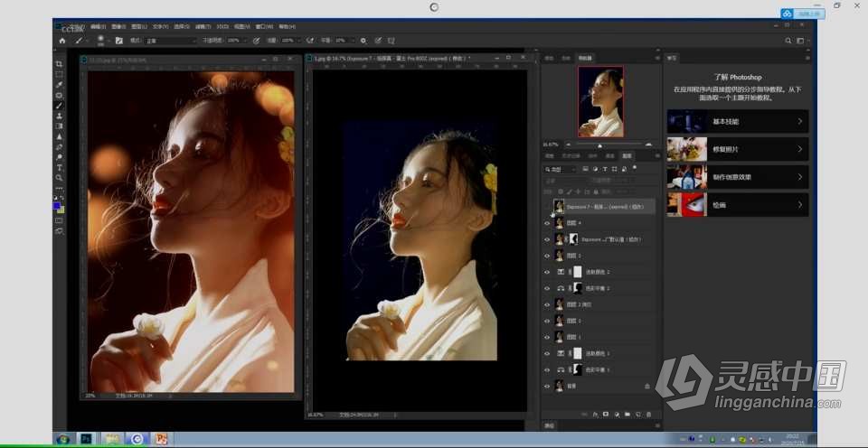
Task: Toggle the layer filtering on/off switch
Action: tap(635, 167)
